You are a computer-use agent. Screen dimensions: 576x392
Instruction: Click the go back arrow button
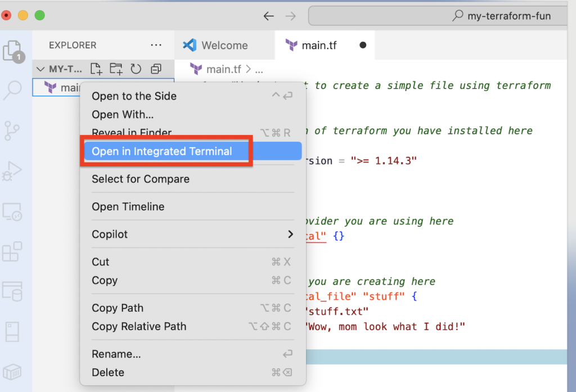pyautogui.click(x=269, y=16)
